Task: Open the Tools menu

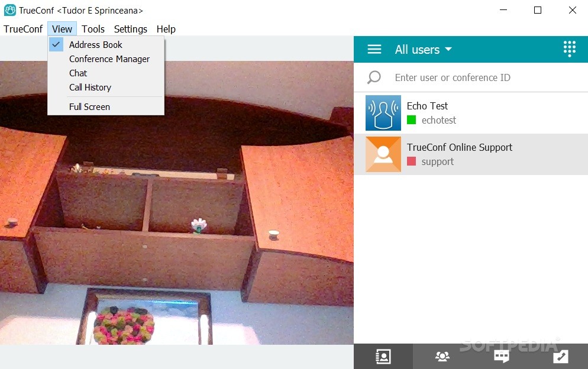Action: pyautogui.click(x=93, y=29)
